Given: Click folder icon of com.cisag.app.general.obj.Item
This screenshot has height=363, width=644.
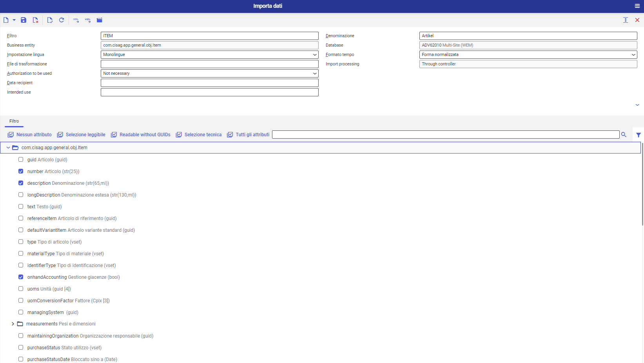Looking at the screenshot, I should pyautogui.click(x=15, y=148).
